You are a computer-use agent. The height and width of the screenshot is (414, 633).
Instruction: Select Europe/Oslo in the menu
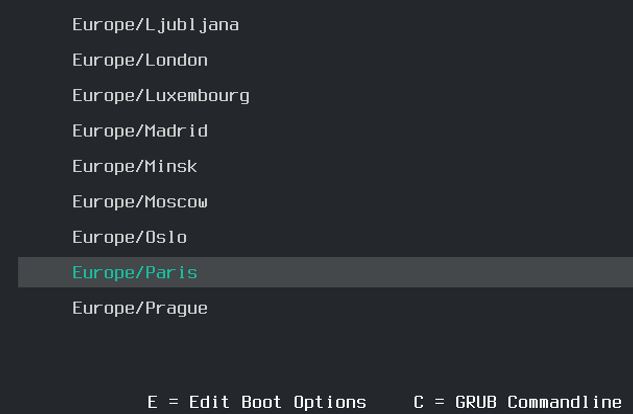(129, 237)
